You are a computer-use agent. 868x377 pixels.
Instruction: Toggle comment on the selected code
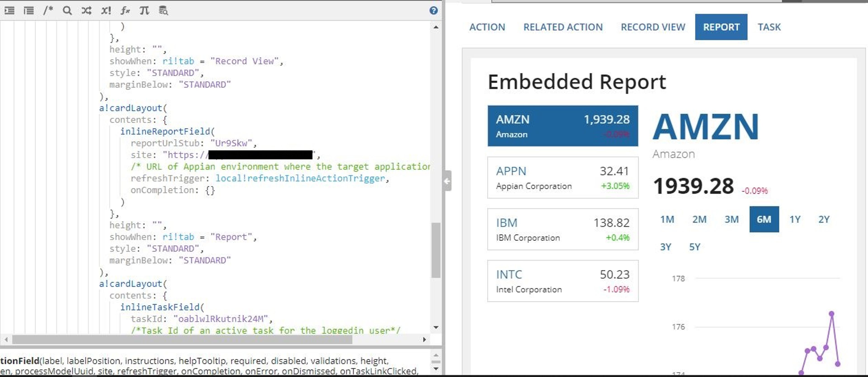(x=48, y=11)
